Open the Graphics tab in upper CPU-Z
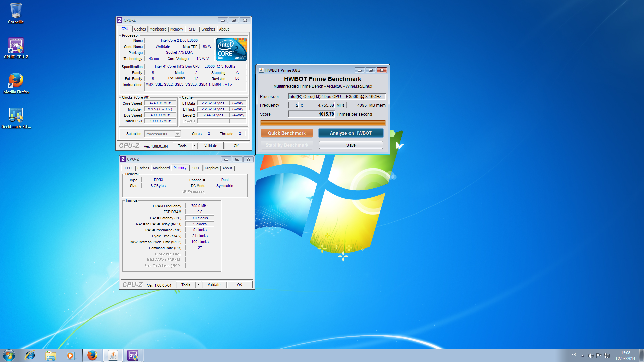Screen dimensions: 644x362 tap(208, 29)
